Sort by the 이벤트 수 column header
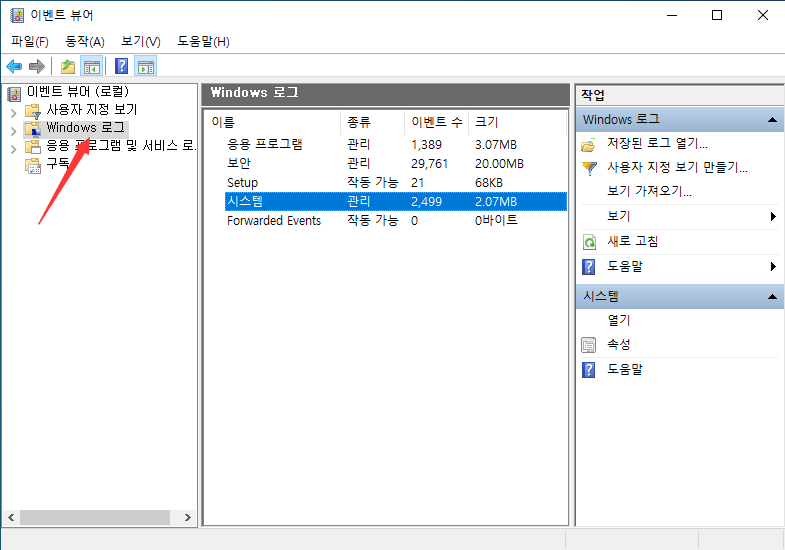 pos(437,122)
